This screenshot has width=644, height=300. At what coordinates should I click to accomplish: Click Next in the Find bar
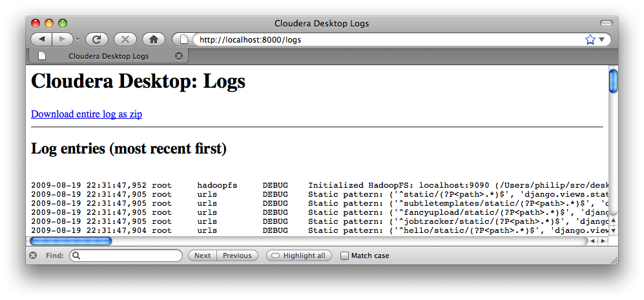[x=202, y=255]
